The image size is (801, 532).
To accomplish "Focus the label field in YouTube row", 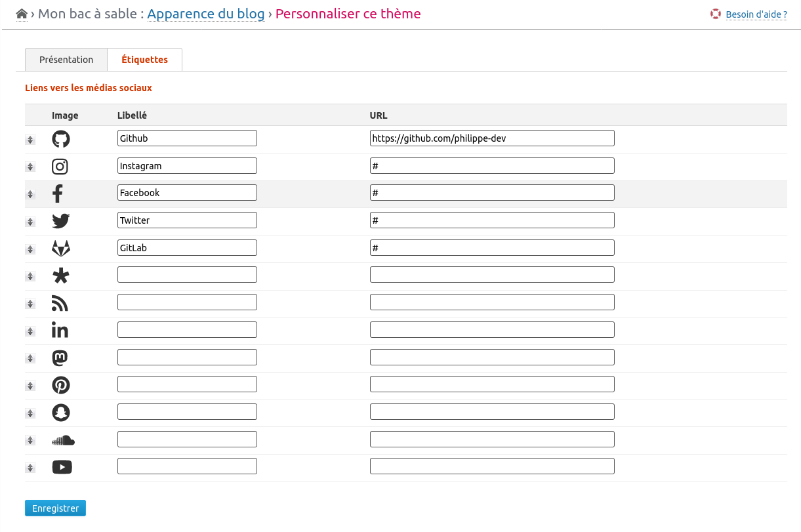I will click(x=187, y=466).
